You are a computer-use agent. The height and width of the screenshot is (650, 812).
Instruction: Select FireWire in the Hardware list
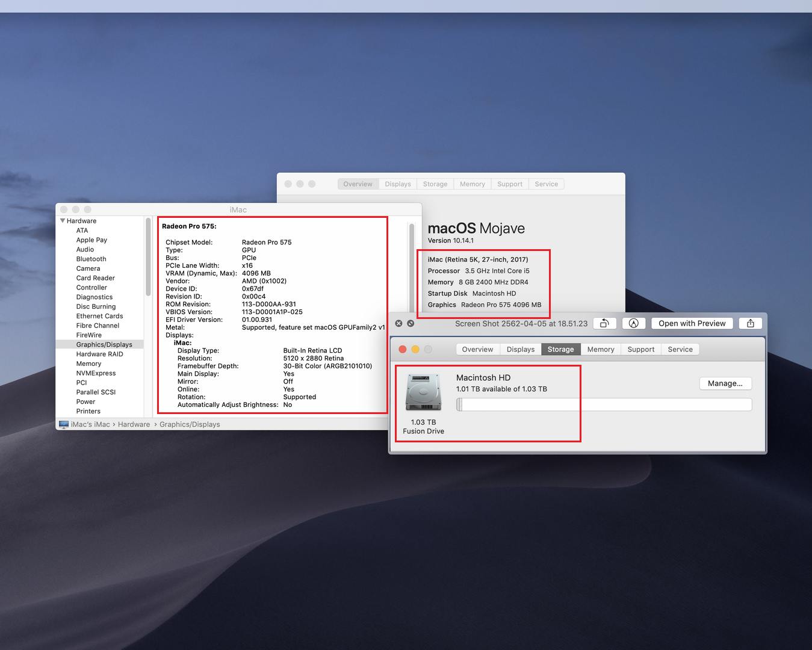tap(88, 335)
